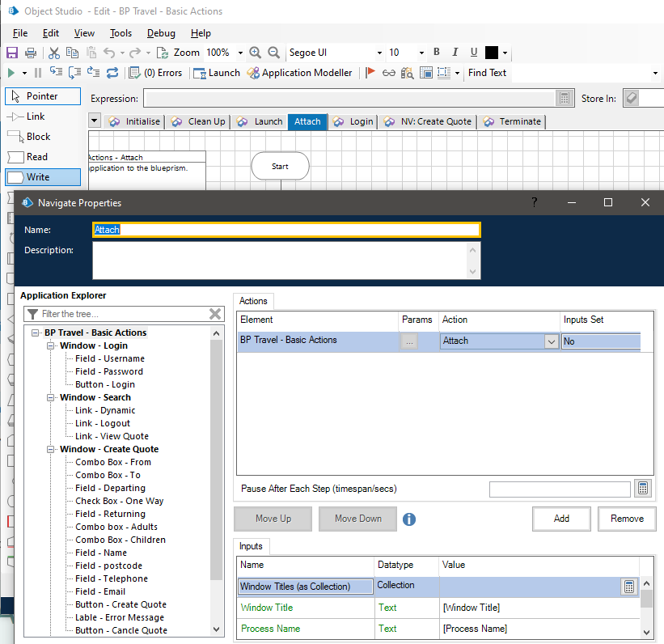Toggle italic formatting
This screenshot has width=664, height=644.
[x=455, y=53]
